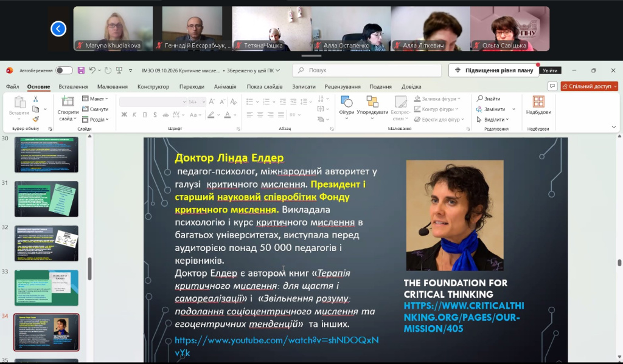Start slideshow from beginning via quick access icon
This screenshot has height=364, width=623.
pyautogui.click(x=119, y=70)
